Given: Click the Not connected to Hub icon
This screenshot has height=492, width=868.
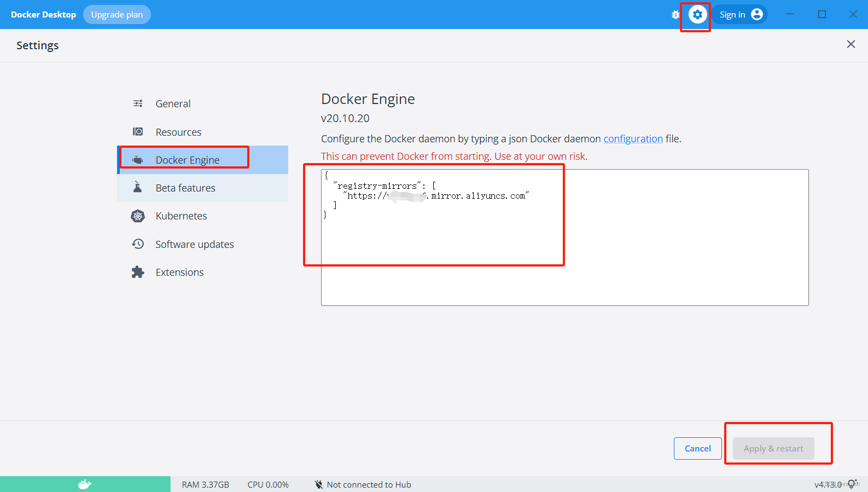Looking at the screenshot, I should click(318, 484).
